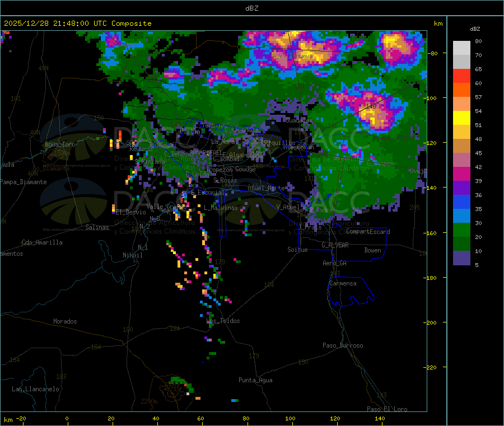
Task: Click the 'L_Malvinas' map label
Action: (x=221, y=208)
